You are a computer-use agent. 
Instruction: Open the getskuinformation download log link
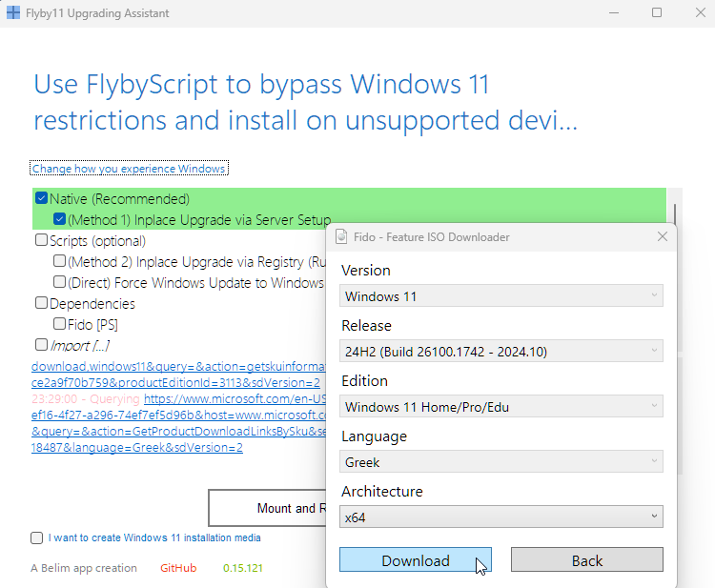click(x=179, y=375)
